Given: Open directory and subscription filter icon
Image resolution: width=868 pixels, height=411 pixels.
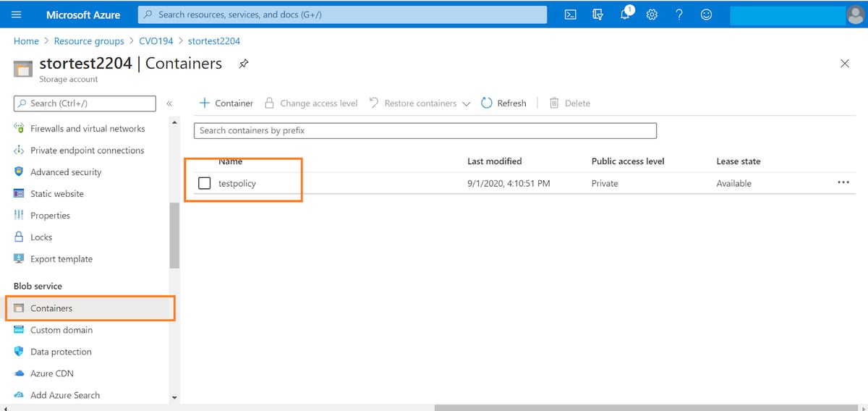Looking at the screenshot, I should (x=597, y=14).
